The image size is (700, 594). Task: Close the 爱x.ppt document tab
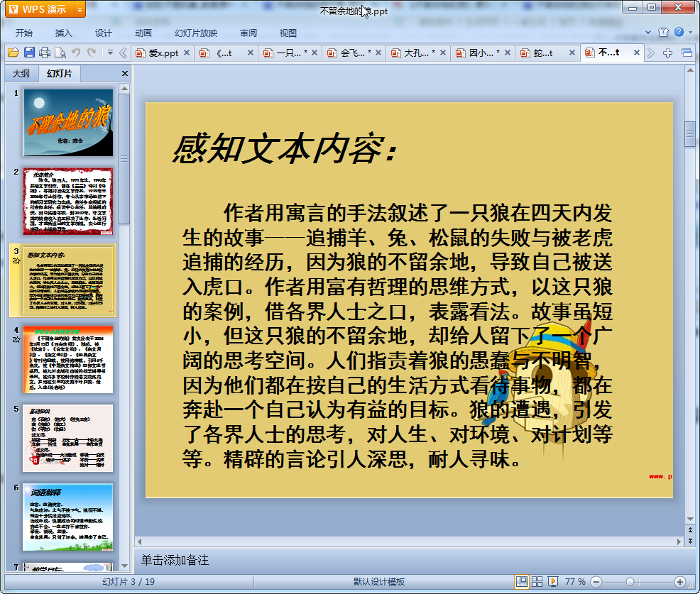187,53
